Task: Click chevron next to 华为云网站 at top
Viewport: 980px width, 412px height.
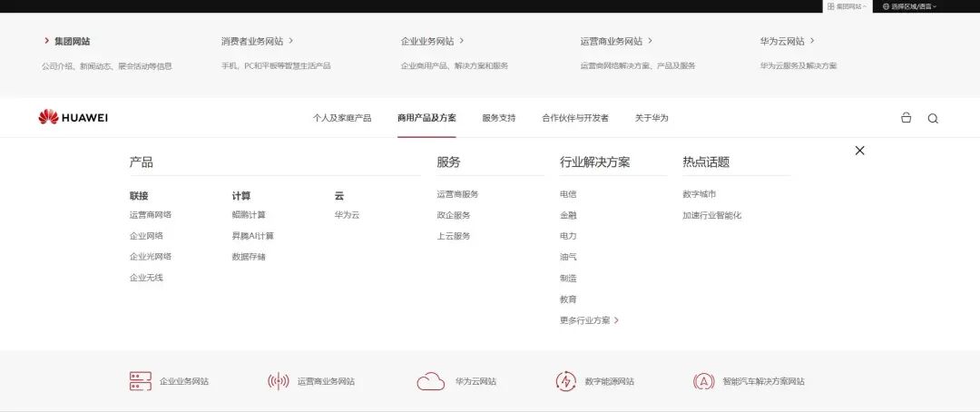Action: coord(812,41)
